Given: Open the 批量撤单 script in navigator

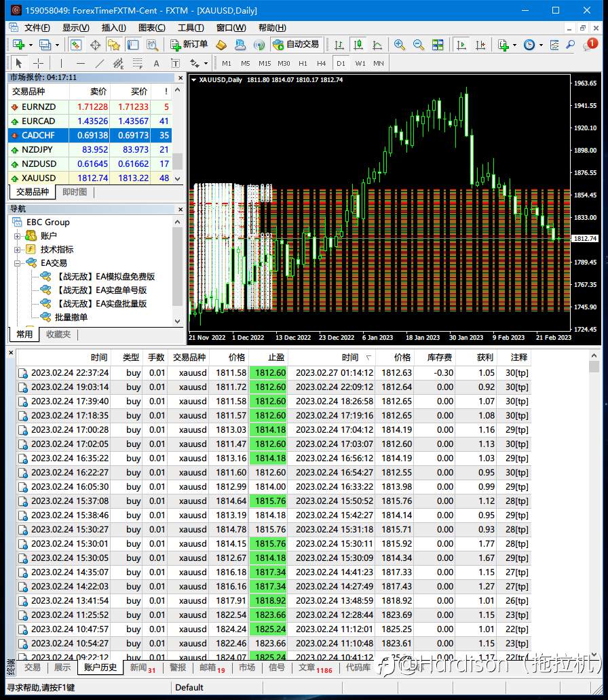Looking at the screenshot, I should [71, 317].
